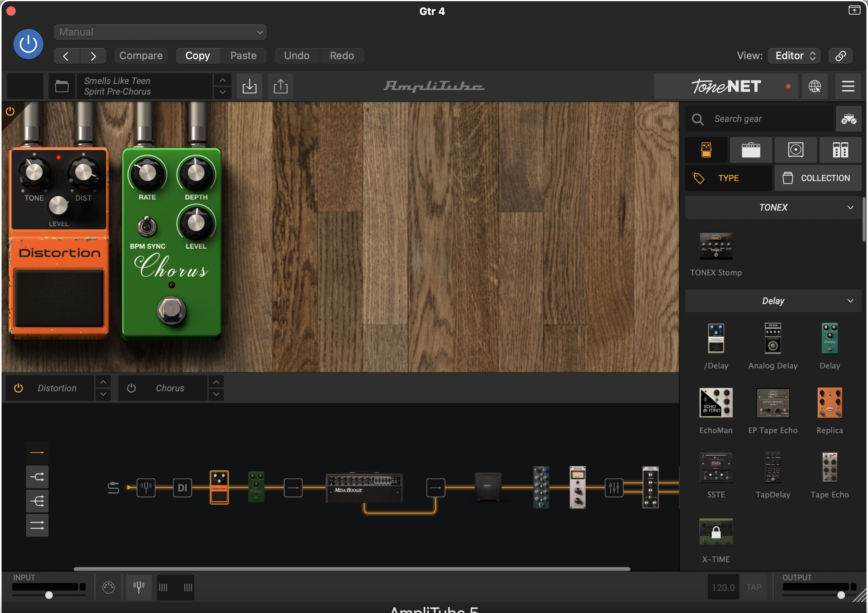Click the custom shop gear filter icon
Screen dimensions: 868x613
pyautogui.click(x=849, y=119)
